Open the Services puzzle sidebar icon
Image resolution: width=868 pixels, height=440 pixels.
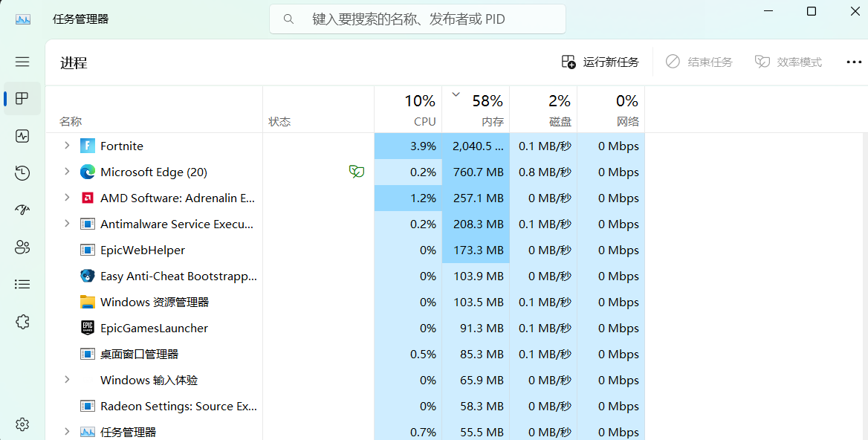[x=22, y=322]
